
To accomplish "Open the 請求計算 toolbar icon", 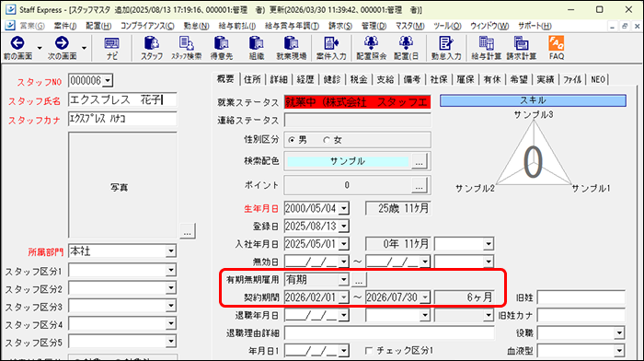I will click(x=522, y=43).
